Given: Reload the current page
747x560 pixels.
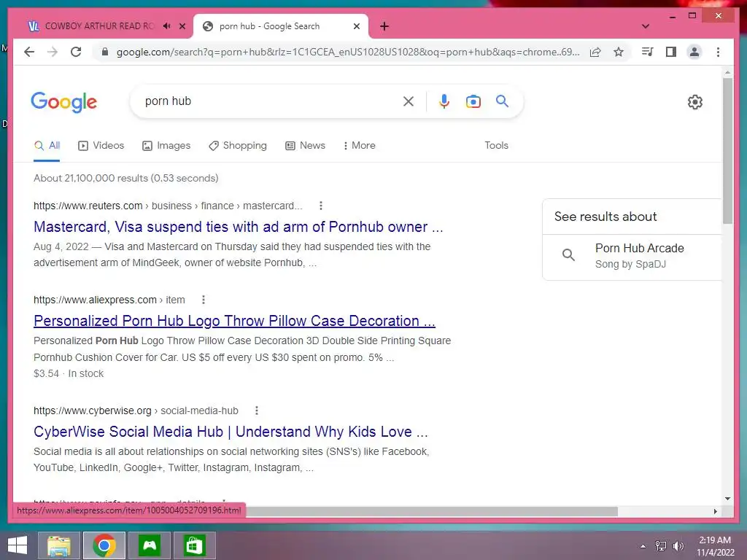Looking at the screenshot, I should pyautogui.click(x=76, y=52).
